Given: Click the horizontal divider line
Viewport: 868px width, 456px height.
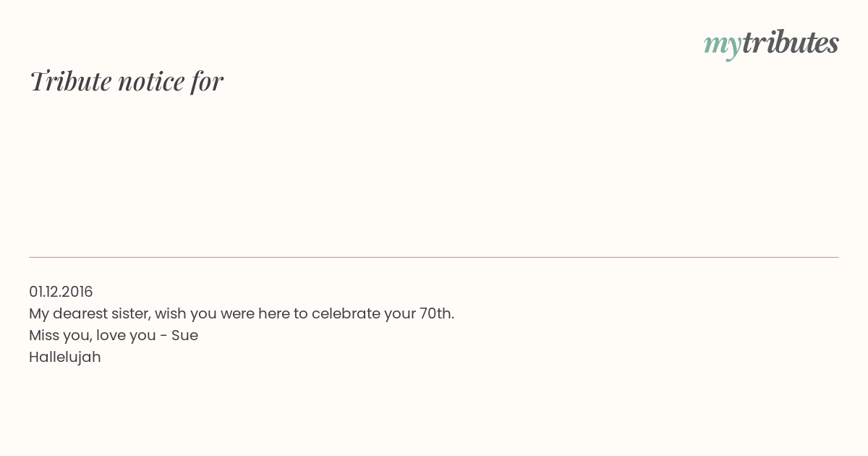Looking at the screenshot, I should (434, 257).
